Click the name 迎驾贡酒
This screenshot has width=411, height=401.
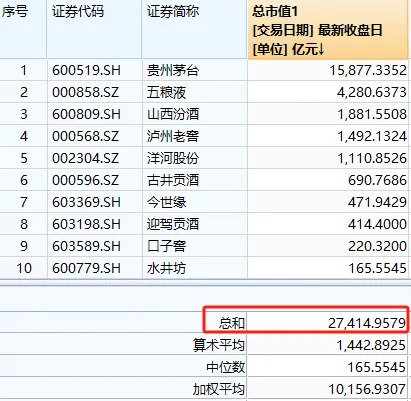coord(173,224)
